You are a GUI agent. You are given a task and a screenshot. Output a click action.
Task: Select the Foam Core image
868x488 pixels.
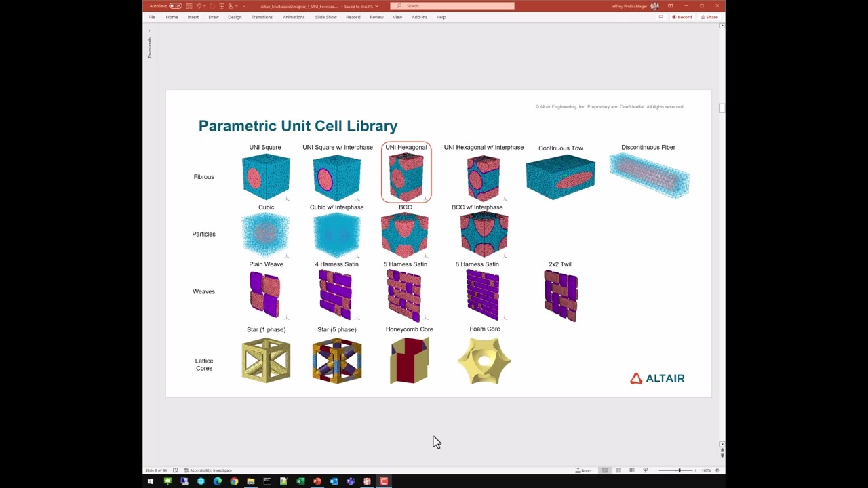click(484, 360)
